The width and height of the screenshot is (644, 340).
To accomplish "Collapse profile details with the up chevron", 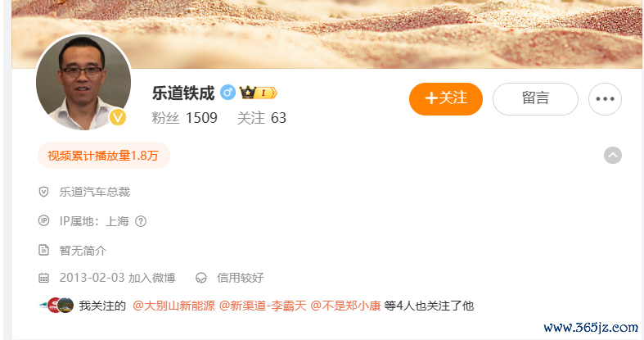I will point(612,156).
